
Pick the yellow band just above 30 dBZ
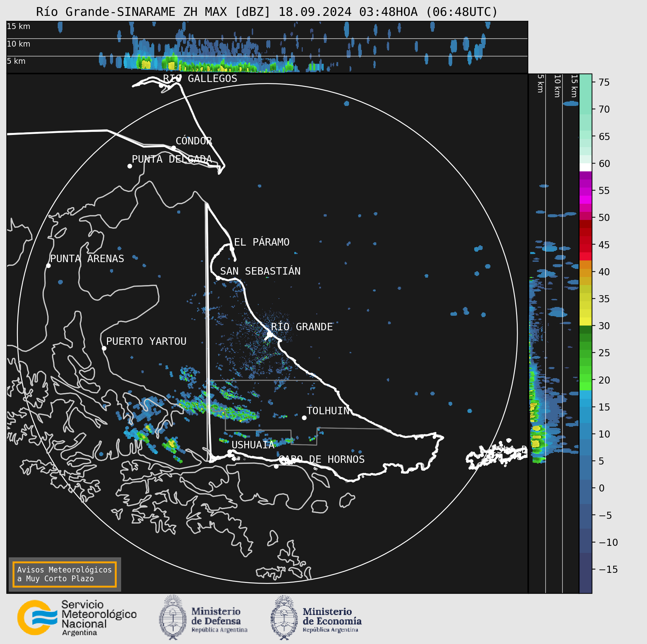586,321
